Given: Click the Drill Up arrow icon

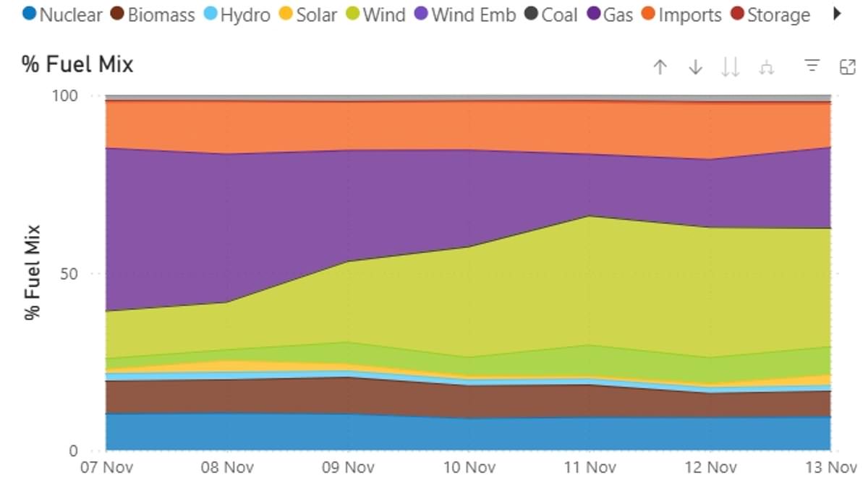Looking at the screenshot, I should [x=659, y=67].
